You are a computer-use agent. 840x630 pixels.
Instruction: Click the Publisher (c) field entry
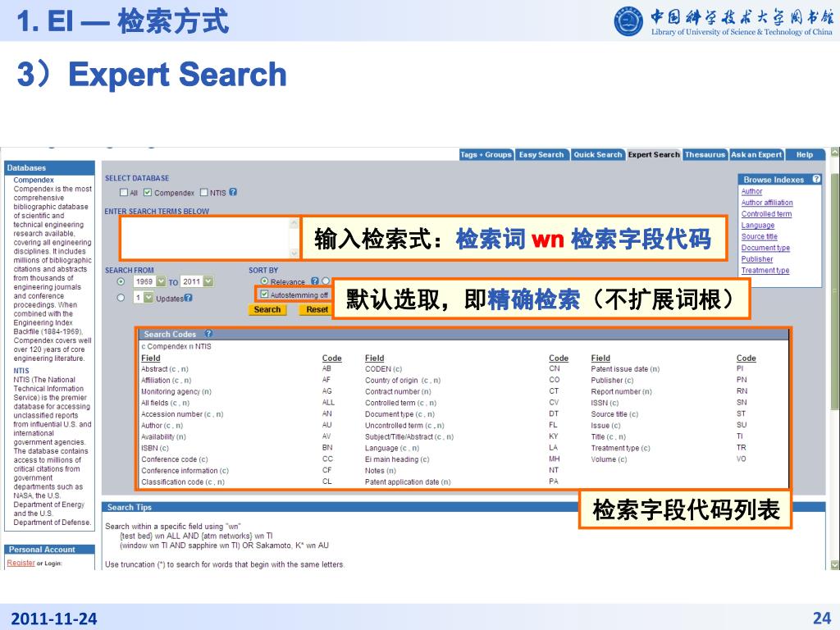click(612, 381)
